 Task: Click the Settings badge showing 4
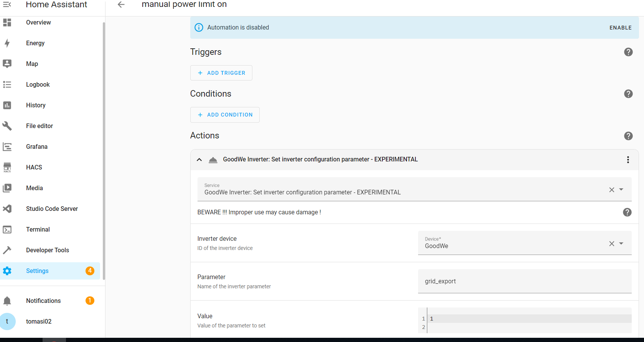click(90, 271)
